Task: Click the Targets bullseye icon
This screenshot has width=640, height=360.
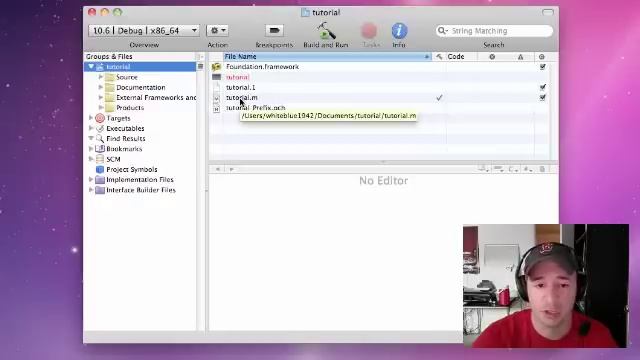Action: coord(100,118)
